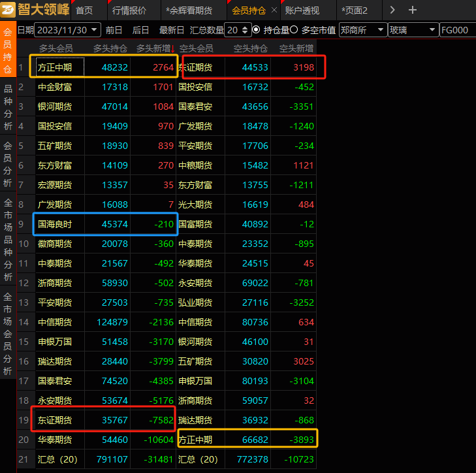Viewport: 476px width, 473px height.
Task: Click short change value 3025
Action: point(304,361)
